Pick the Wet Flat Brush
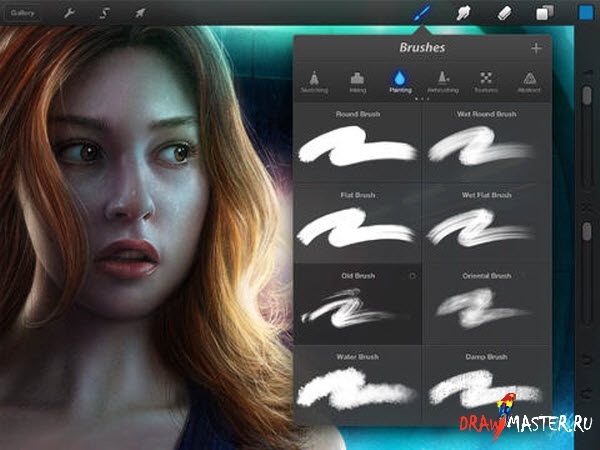600x450 pixels. [487, 223]
